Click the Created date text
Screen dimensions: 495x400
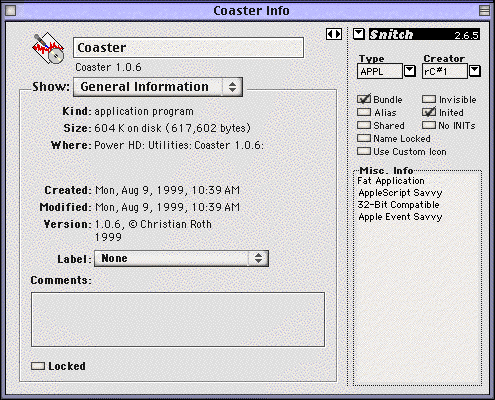167,190
